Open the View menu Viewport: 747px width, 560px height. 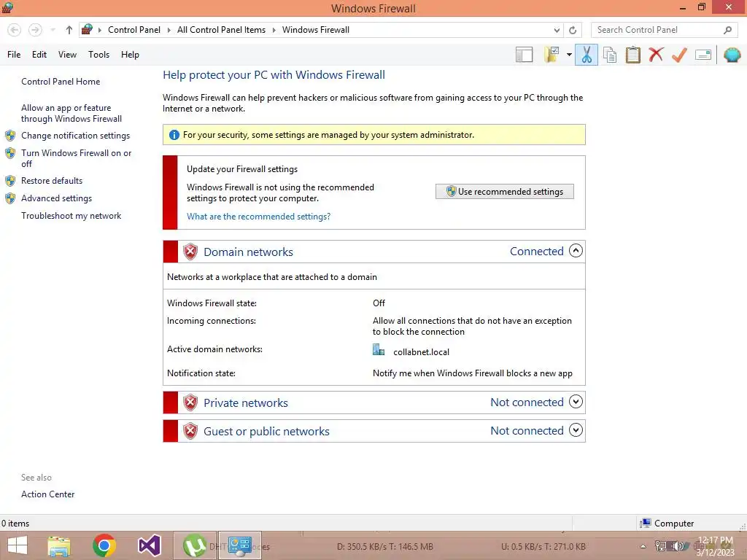(x=67, y=55)
